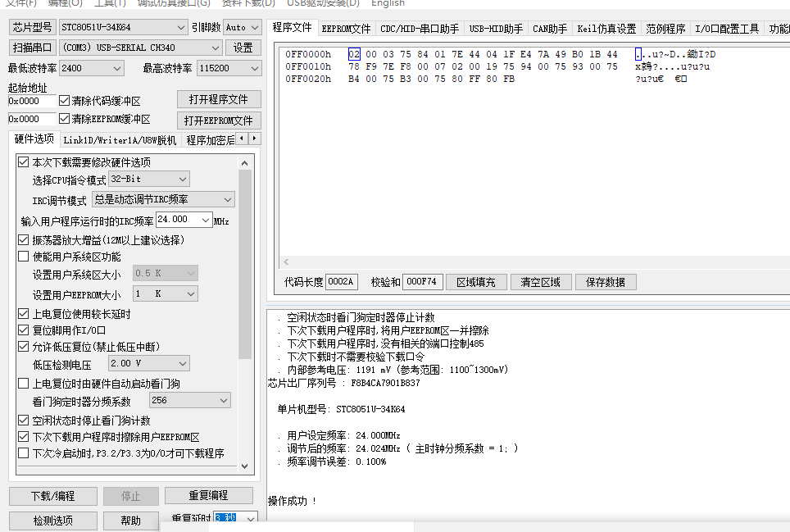Click the 代码长度 0002A field
Viewport: 790px width, 532px height.
(342, 282)
